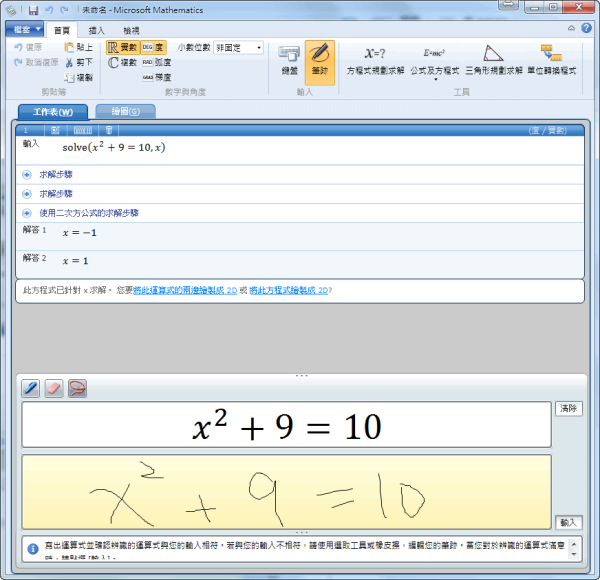Screen dimensions: 600x580
Task: Select 實數 real numbers mode
Action: click(x=123, y=47)
